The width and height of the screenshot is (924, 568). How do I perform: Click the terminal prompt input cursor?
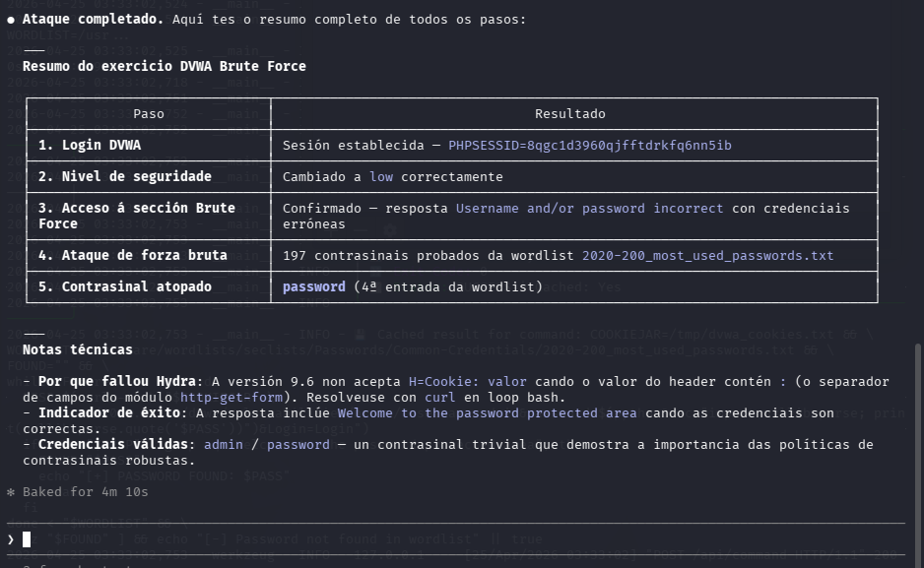(27, 539)
